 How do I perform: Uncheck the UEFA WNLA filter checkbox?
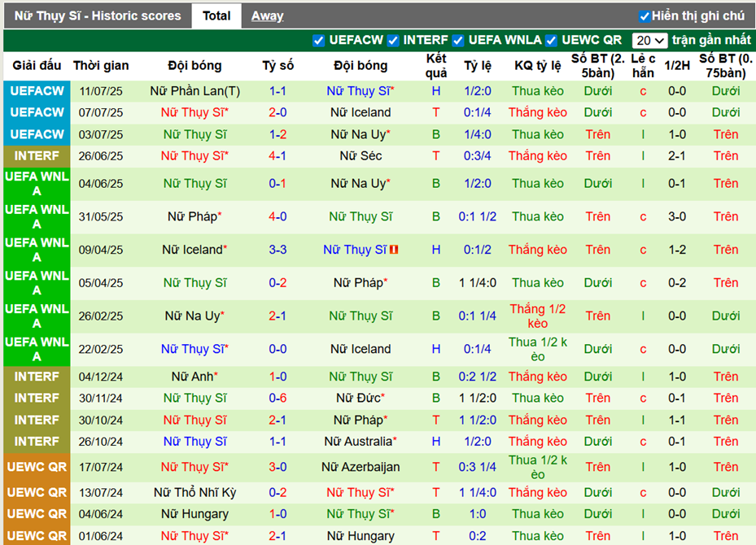457,41
